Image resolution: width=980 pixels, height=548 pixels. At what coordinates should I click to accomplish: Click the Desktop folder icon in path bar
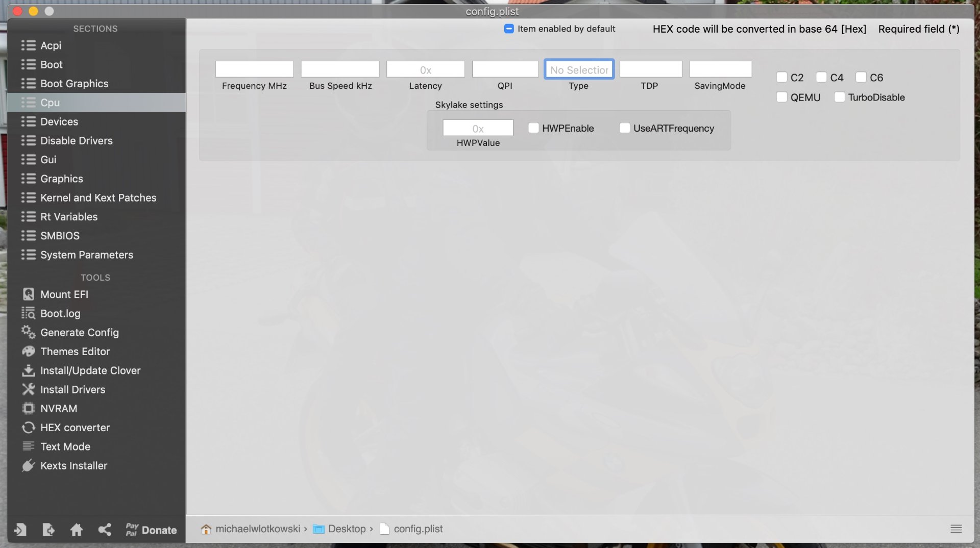[x=318, y=529]
